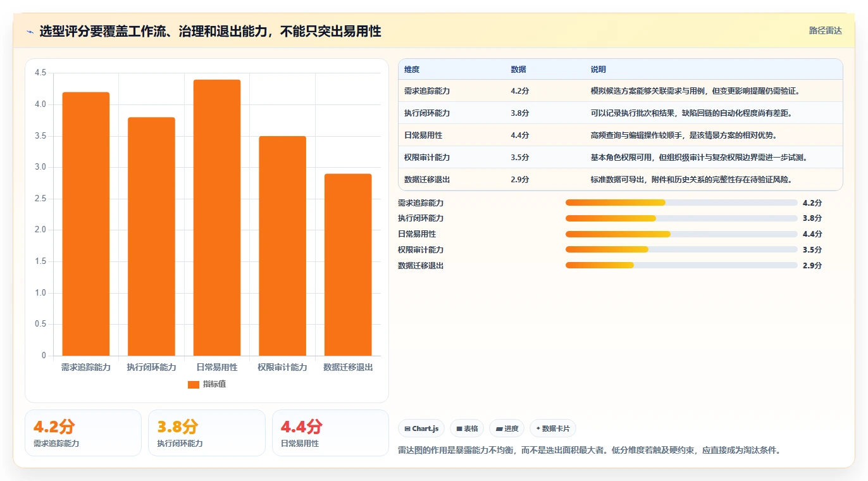Open the 4.2分 需求追踪能力 summary card
This screenshot has width=868, height=481.
coord(83,433)
